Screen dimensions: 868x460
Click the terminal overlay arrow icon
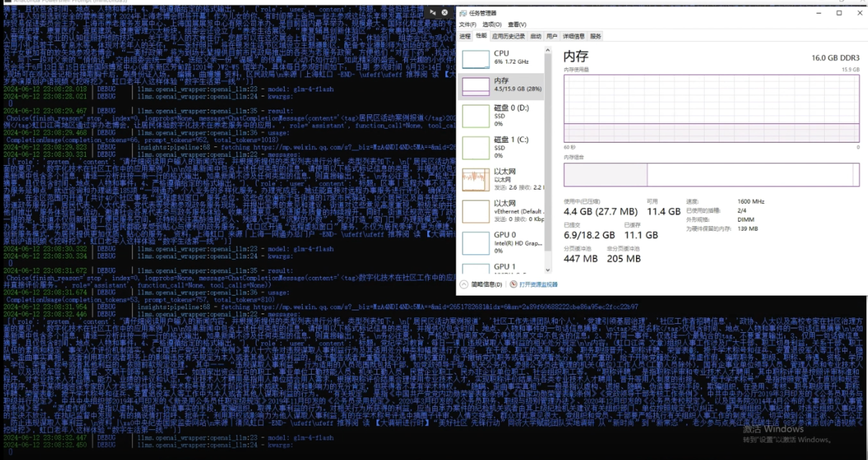pos(433,12)
